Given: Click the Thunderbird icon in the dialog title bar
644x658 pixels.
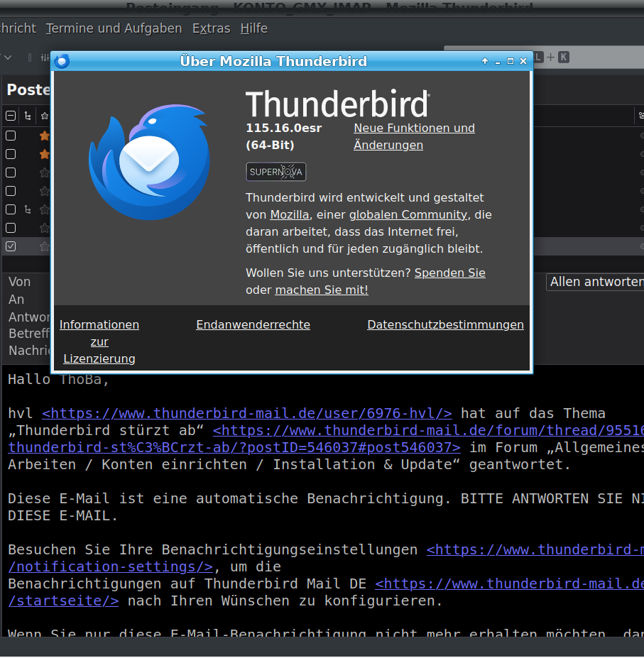Looking at the screenshot, I should pos(62,61).
